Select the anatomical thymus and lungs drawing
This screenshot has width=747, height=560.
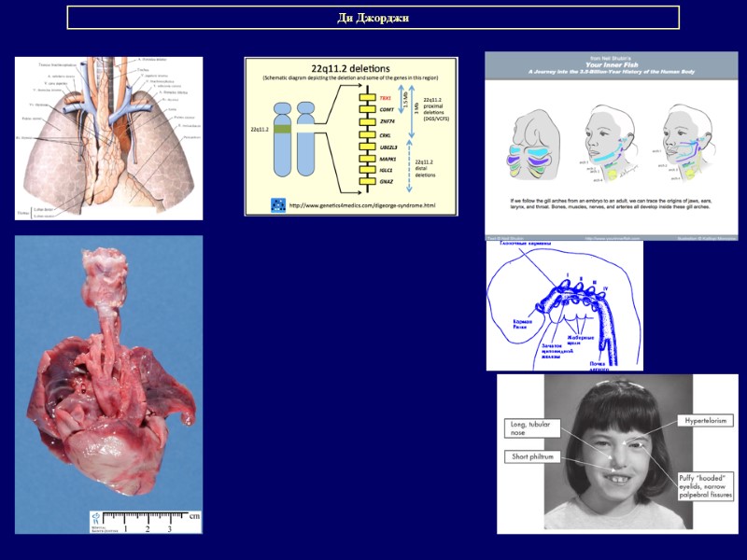tap(108, 138)
